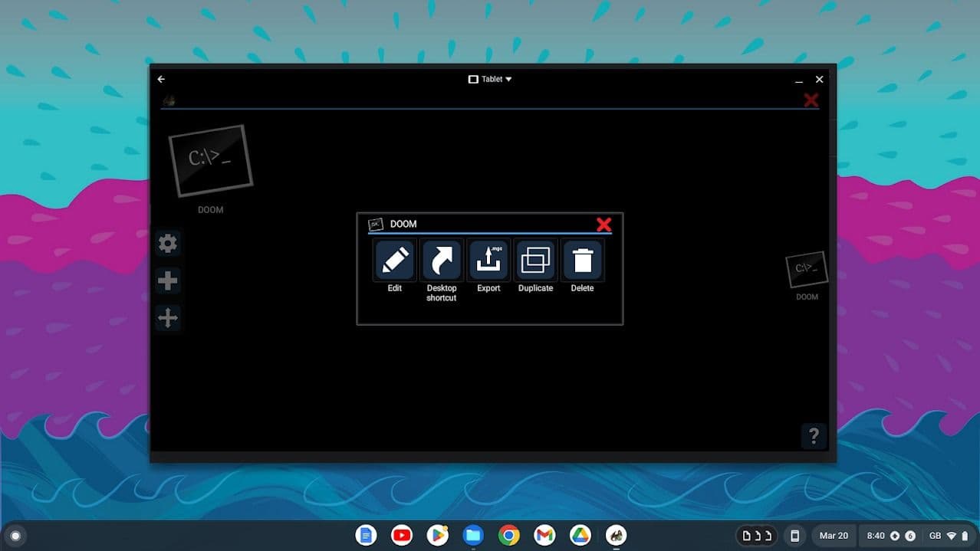Duplicate the DOOM game profile
Image resolution: width=980 pixels, height=551 pixels.
pos(535,260)
